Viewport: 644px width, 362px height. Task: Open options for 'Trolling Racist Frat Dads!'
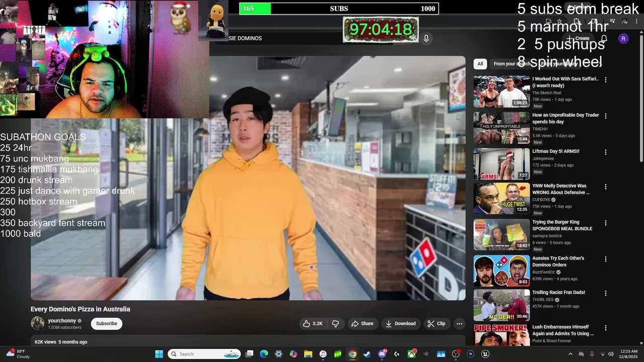tap(606, 293)
